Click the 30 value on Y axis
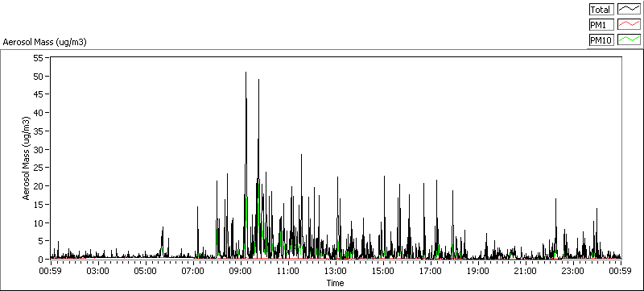The image size is (644, 291). 39,150
